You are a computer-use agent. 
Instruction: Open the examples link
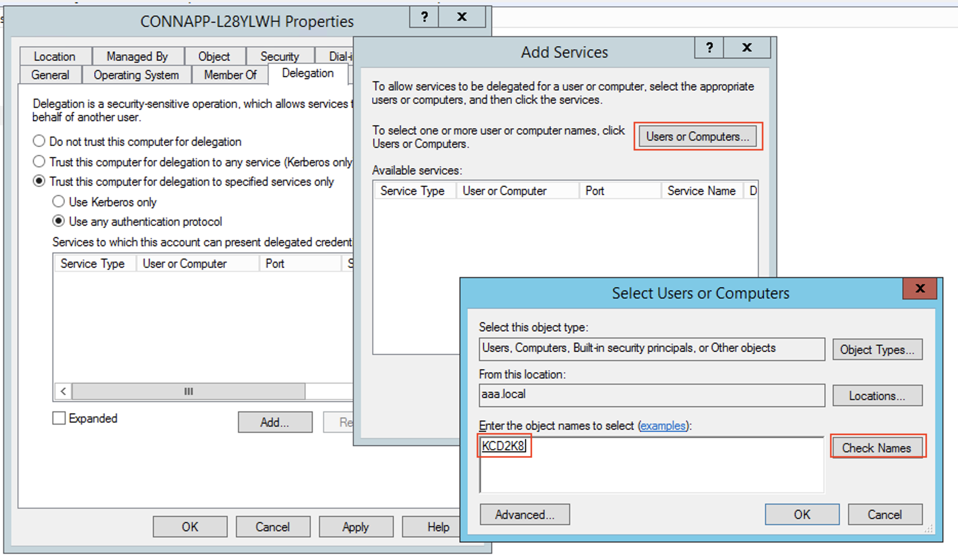[663, 426]
